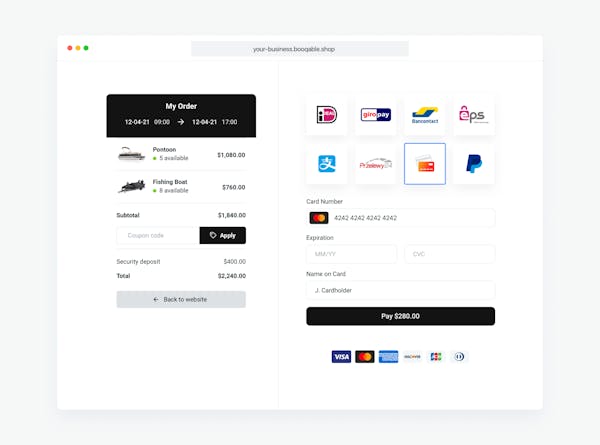Choose giropay payment option
The height and width of the screenshot is (445, 600).
375,115
